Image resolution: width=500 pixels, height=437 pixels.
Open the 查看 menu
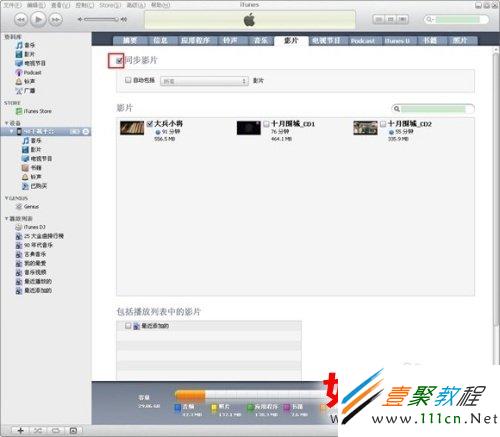60,5
